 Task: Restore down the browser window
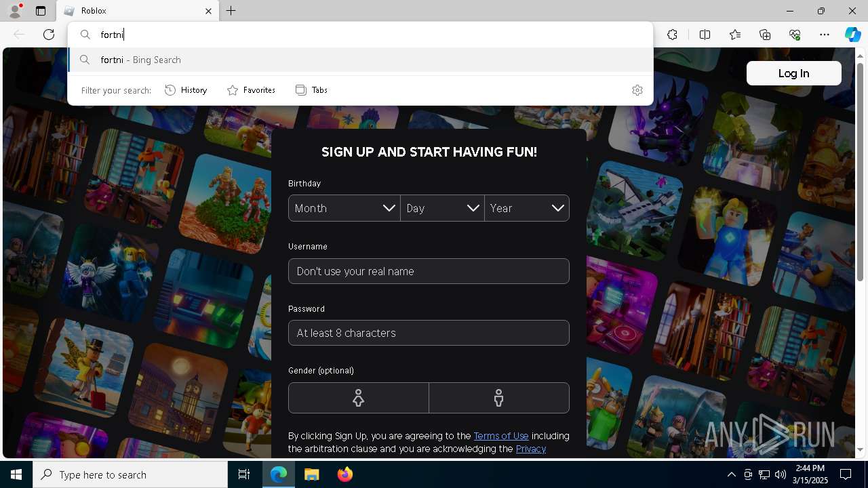(x=821, y=11)
